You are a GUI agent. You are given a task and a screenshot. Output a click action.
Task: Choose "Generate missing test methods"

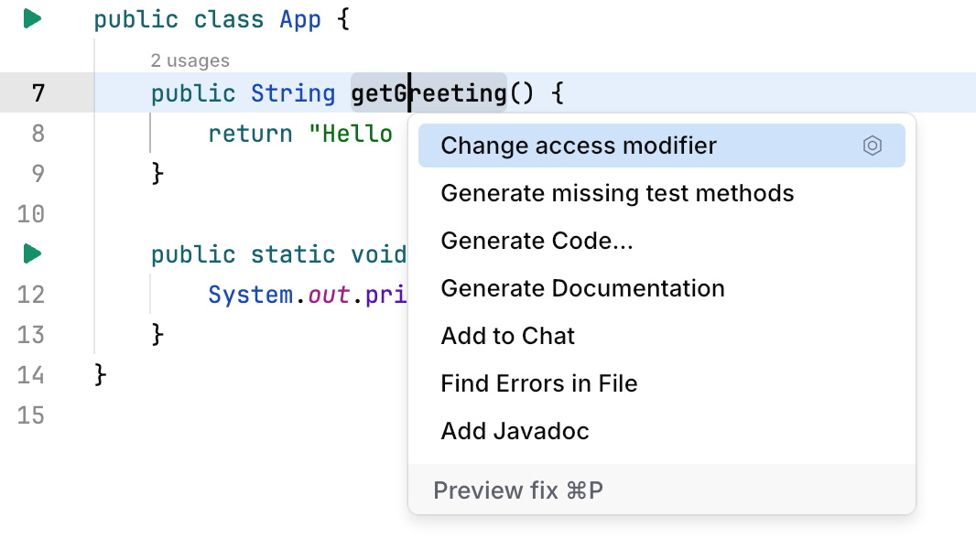tap(616, 193)
